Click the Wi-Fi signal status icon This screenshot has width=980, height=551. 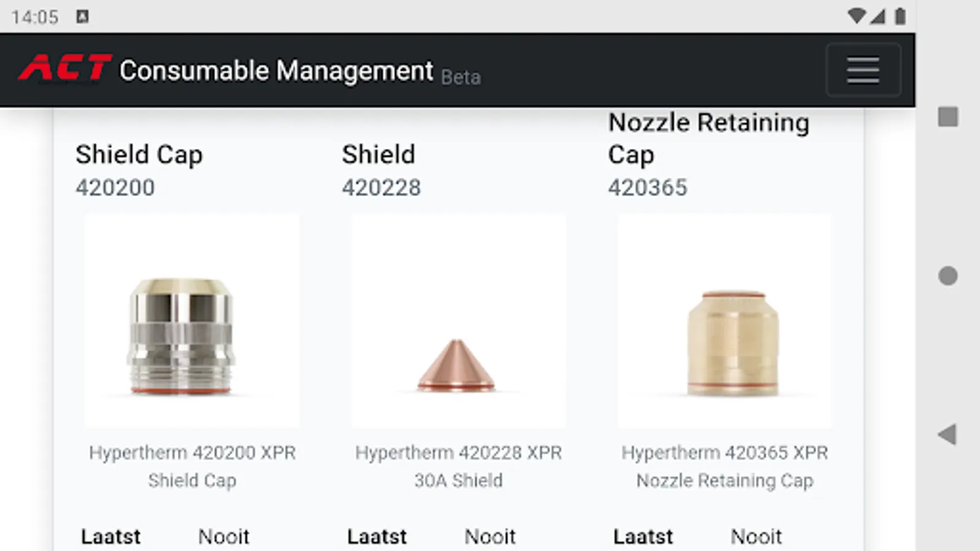pyautogui.click(x=856, y=17)
